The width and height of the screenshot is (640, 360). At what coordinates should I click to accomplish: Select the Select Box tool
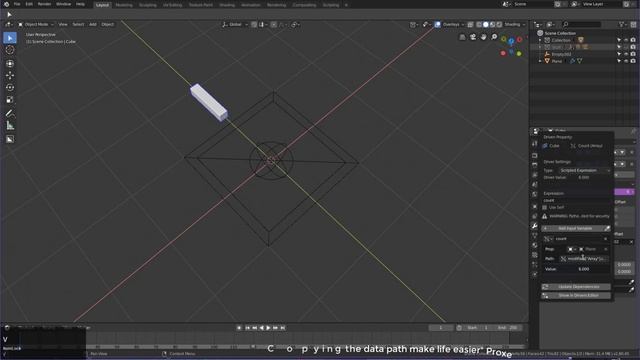(x=10, y=38)
